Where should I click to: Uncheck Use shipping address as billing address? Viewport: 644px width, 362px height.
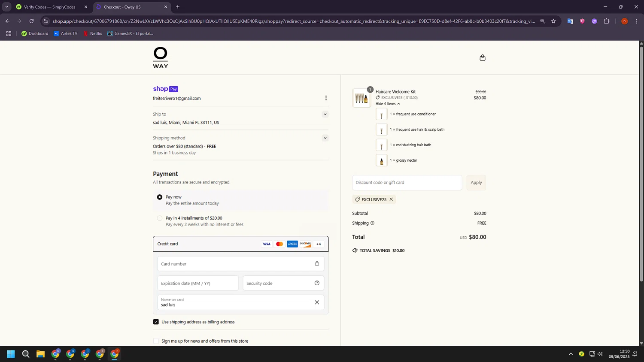156,322
